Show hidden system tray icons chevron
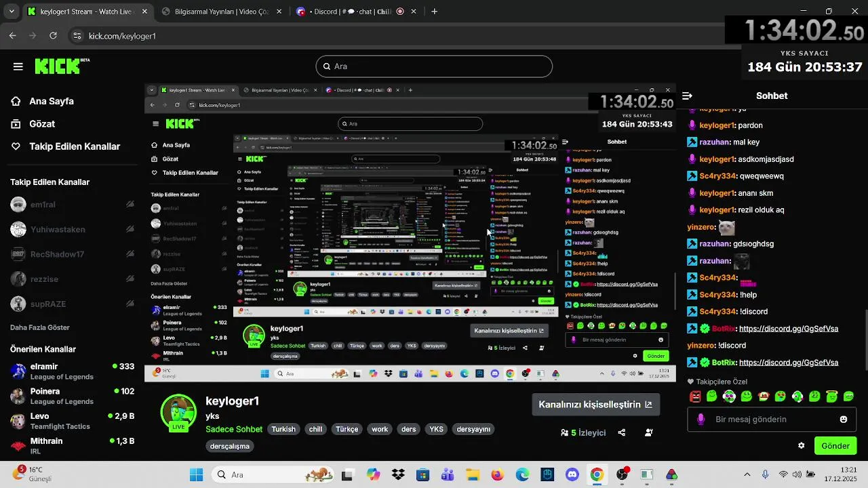868x488 pixels. click(747, 474)
